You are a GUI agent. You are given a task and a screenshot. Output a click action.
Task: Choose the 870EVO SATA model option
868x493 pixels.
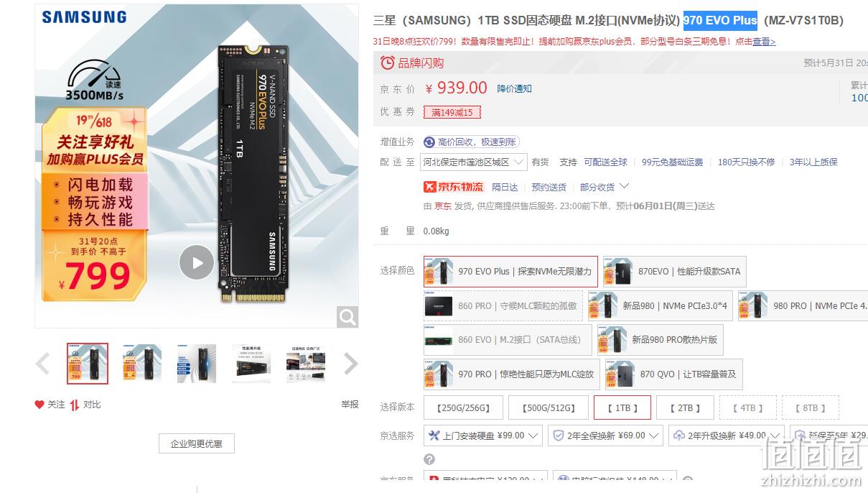[675, 272]
